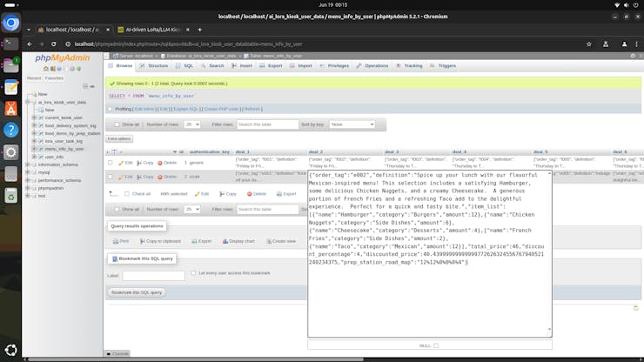Click With-selected Copy action
This screenshot has height=362, width=644.
tap(228, 194)
